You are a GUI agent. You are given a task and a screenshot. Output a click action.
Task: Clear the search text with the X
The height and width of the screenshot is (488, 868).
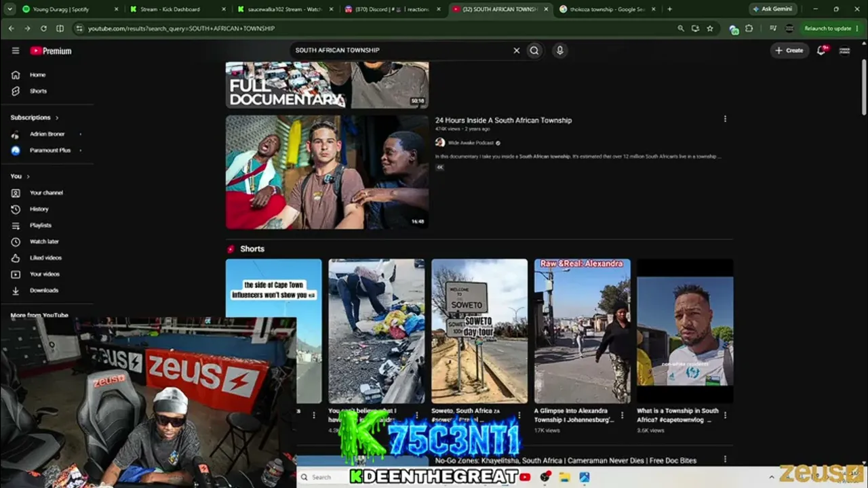(x=516, y=50)
